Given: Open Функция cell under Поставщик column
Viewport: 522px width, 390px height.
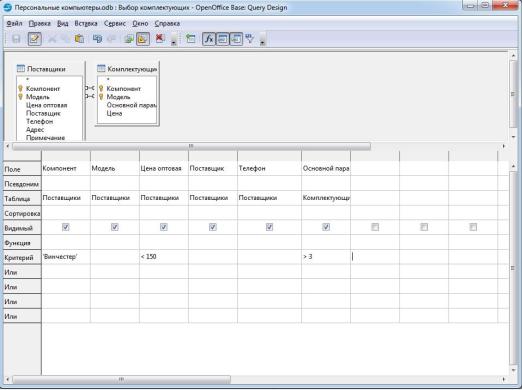Looking at the screenshot, I should click(213, 242).
